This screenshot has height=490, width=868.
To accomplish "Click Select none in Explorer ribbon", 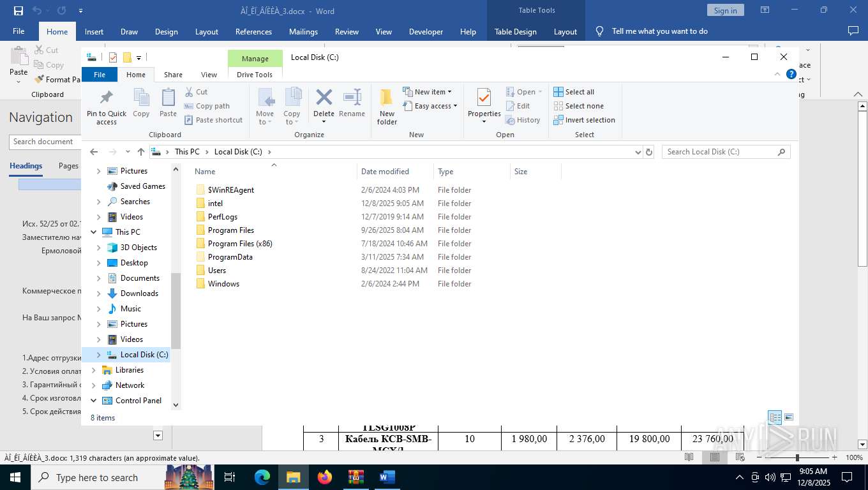I will [x=578, y=106].
